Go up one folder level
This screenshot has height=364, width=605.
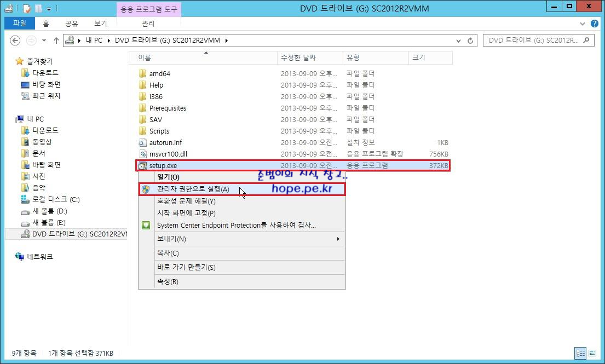tap(56, 41)
